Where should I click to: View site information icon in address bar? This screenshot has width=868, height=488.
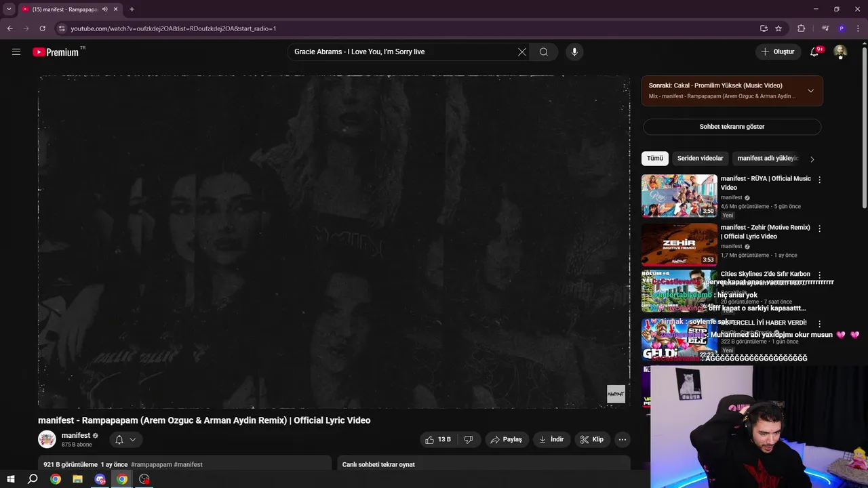pos(62,28)
